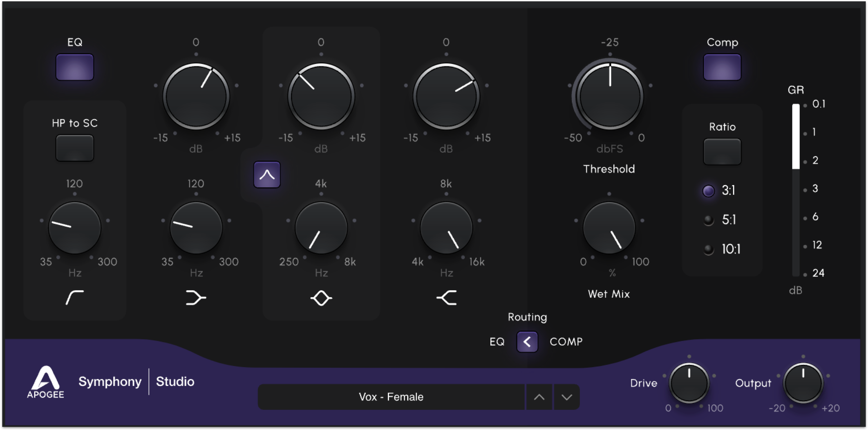Select the 3:1 compression ratio
The width and height of the screenshot is (868, 430).
tap(719, 191)
